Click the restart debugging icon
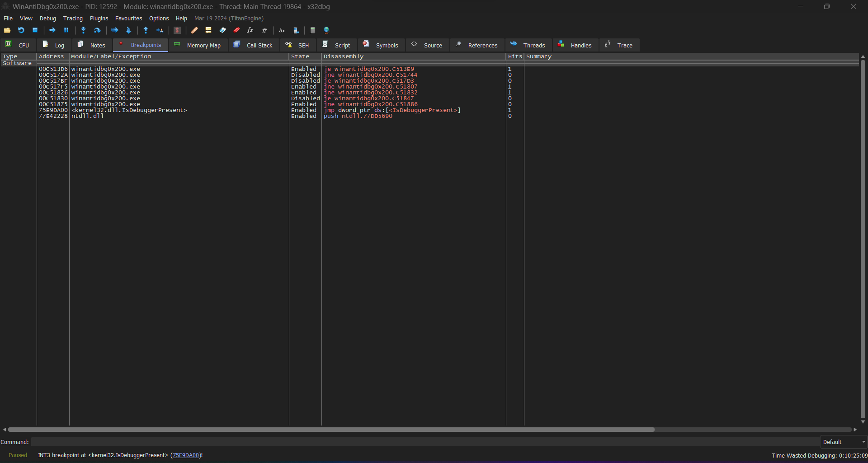The image size is (868, 463). pyautogui.click(x=21, y=30)
